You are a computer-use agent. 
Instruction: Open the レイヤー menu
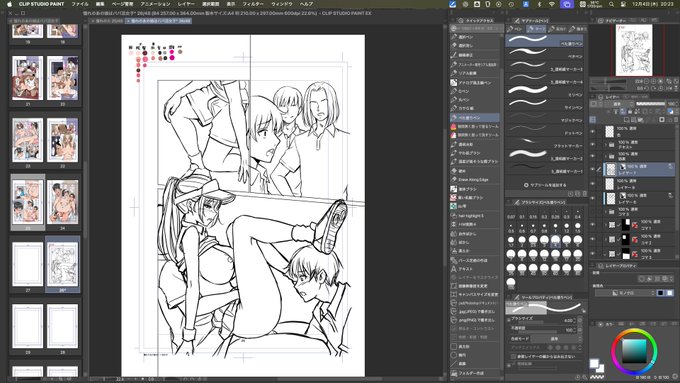(x=186, y=4)
